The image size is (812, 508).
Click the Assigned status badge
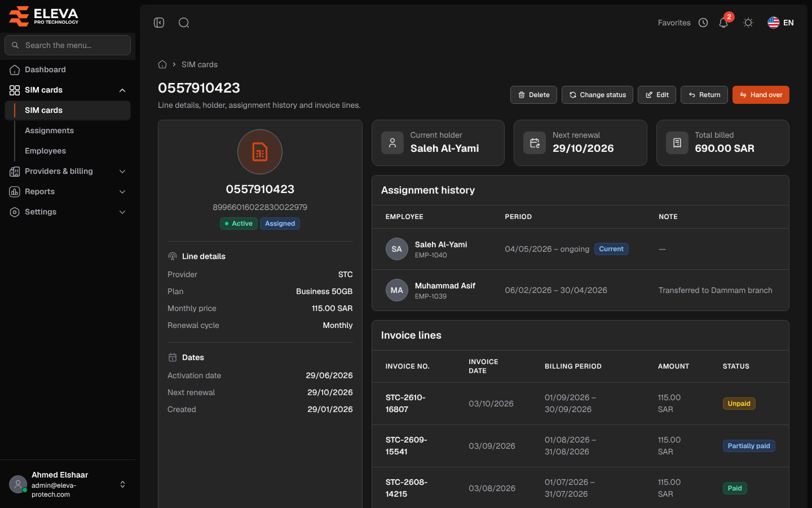pyautogui.click(x=280, y=224)
